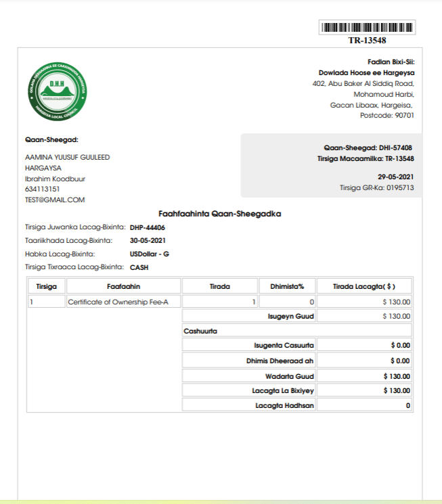
Task: Select 'Dowlada Hoose ee Hargeysa' text
Action: click(x=366, y=72)
